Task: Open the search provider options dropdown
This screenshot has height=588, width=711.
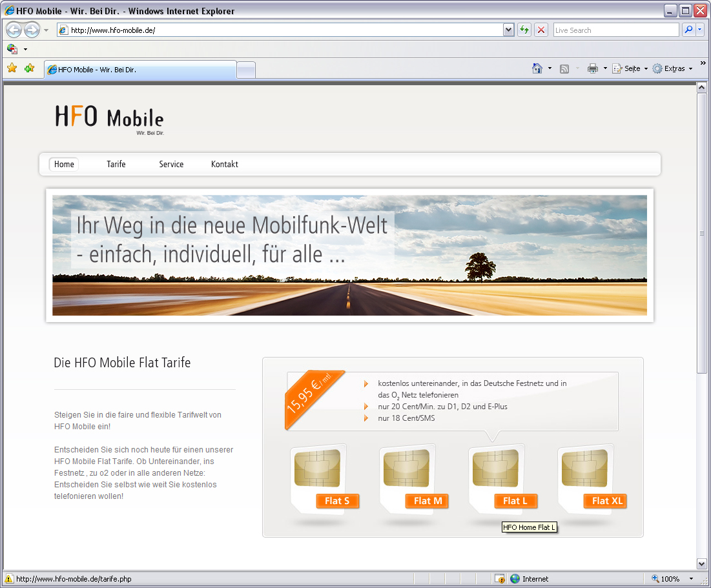Action: click(699, 30)
